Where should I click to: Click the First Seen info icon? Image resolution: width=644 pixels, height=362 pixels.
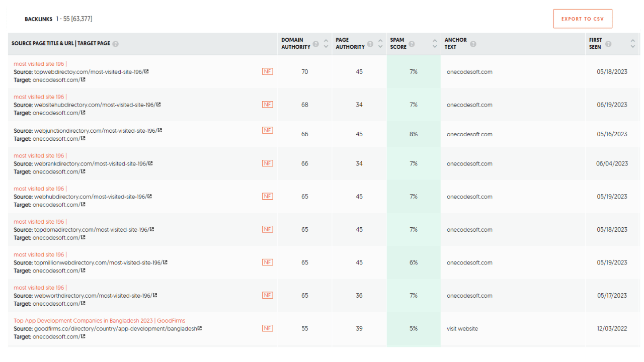pyautogui.click(x=608, y=44)
